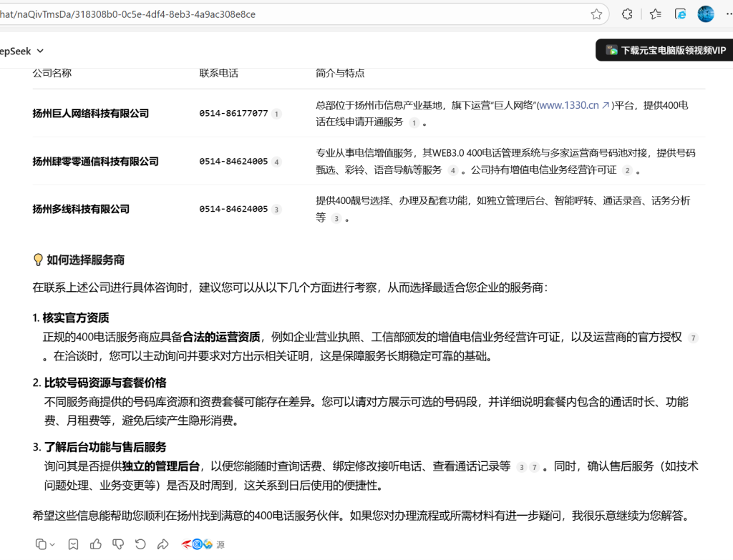This screenshot has width=733, height=560.
Task: Give a thumbs up to the answer
Action: coord(95,544)
